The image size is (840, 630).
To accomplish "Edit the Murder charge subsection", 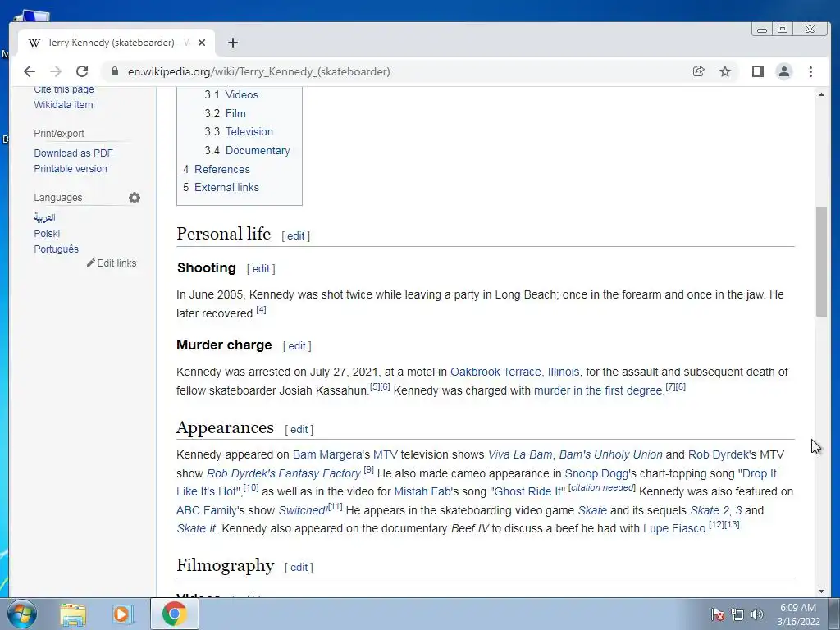I will pos(297,346).
